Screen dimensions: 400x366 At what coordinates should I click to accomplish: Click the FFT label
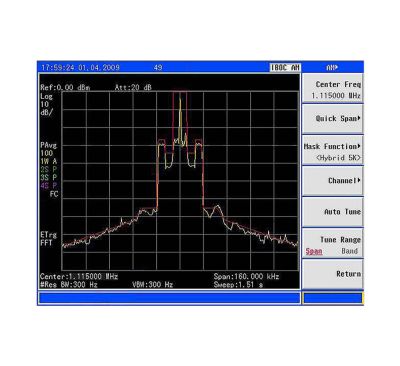click(x=46, y=243)
